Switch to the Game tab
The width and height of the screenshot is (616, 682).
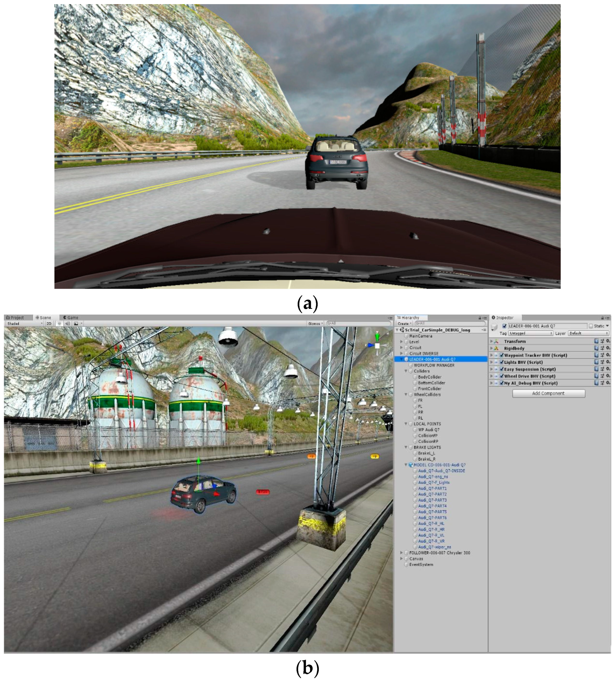click(x=71, y=317)
